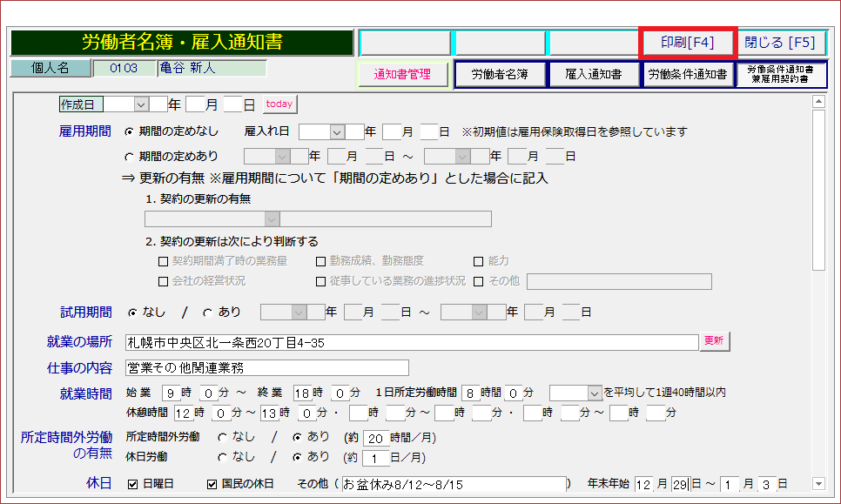Click the 仕事の内容 text field
Screen dimensions: 841x504
[266, 368]
